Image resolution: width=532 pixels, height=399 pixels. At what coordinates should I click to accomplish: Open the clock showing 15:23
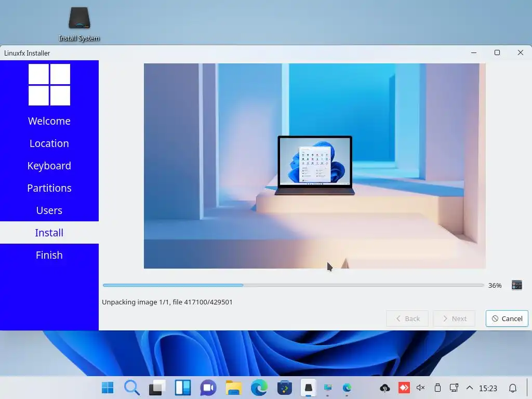tap(488, 388)
